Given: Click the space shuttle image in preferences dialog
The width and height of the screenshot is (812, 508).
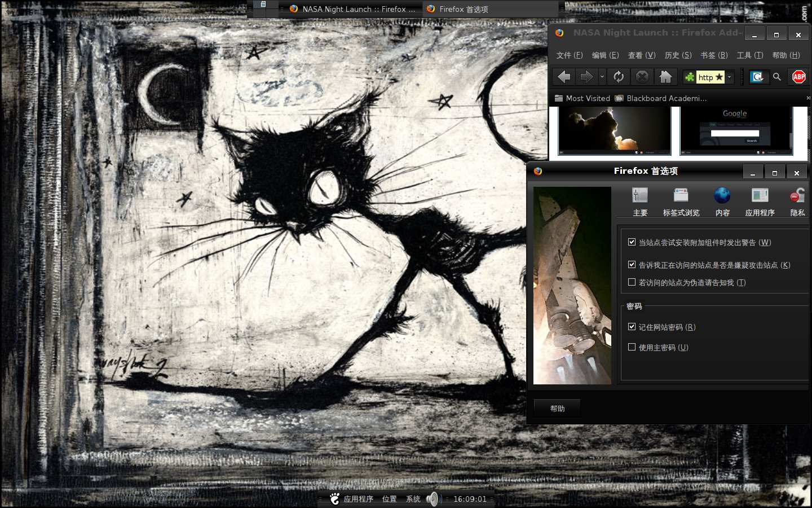Looking at the screenshot, I should pyautogui.click(x=572, y=286).
